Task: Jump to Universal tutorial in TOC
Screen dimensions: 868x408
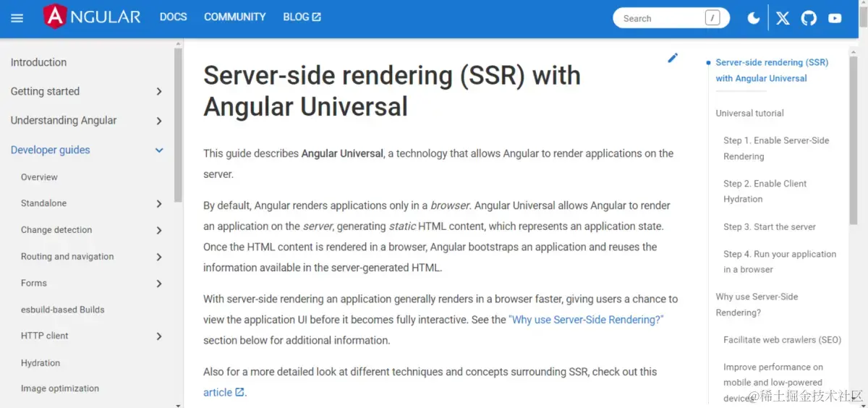Action: coord(749,113)
